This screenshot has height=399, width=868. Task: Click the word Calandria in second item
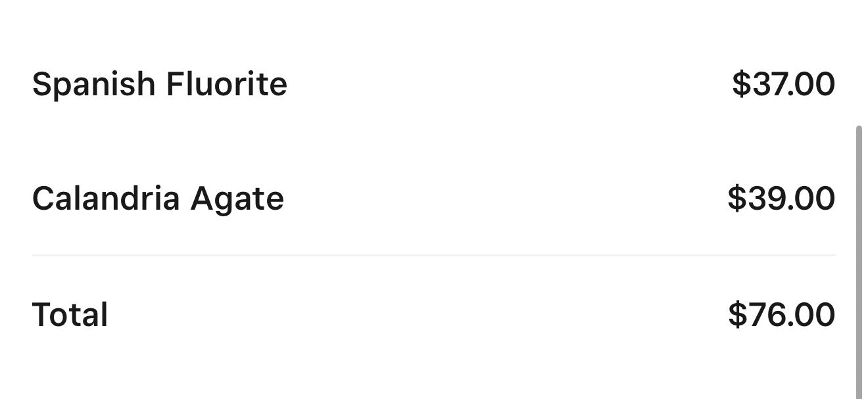coord(105,198)
